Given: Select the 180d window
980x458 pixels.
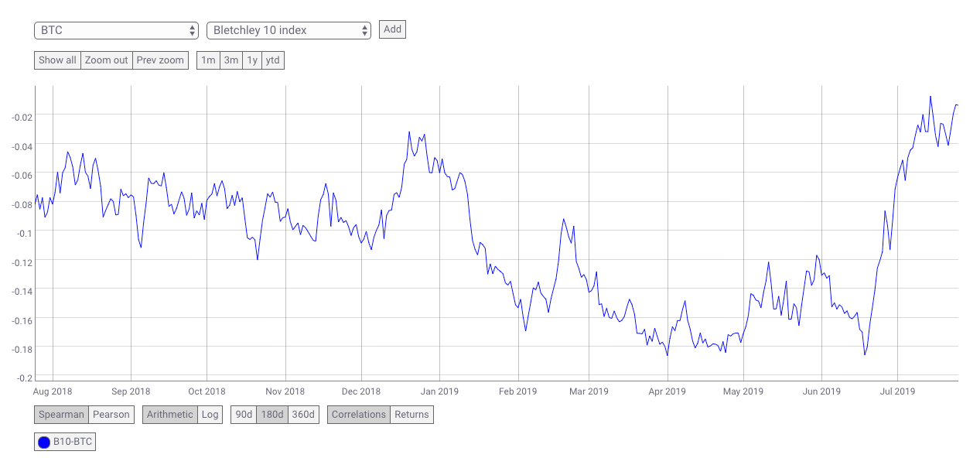Looking at the screenshot, I should 272,415.
